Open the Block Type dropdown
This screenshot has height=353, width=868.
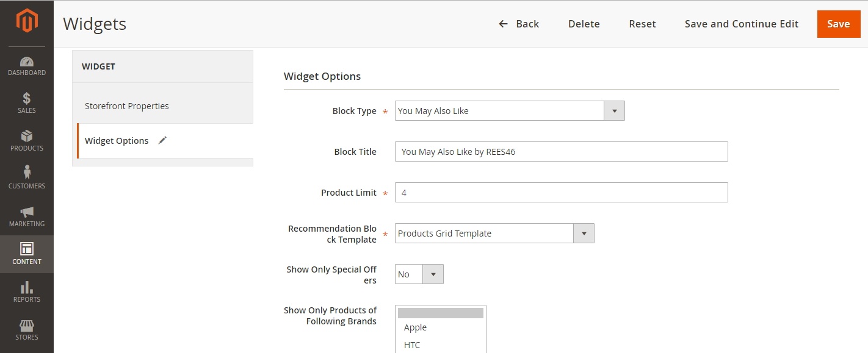point(614,110)
